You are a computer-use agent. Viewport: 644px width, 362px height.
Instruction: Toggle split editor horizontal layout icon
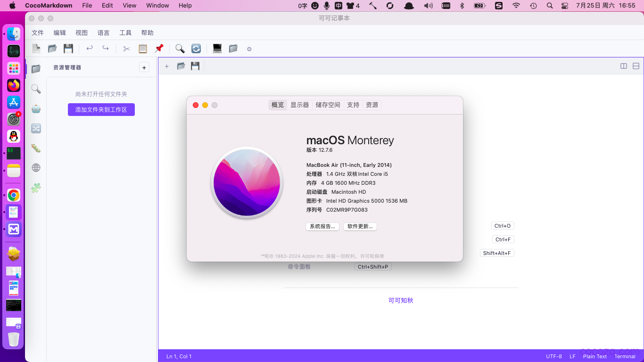(636, 66)
